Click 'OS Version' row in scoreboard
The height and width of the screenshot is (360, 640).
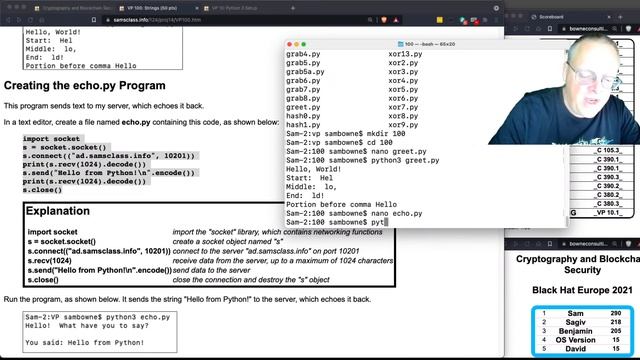pos(582,340)
